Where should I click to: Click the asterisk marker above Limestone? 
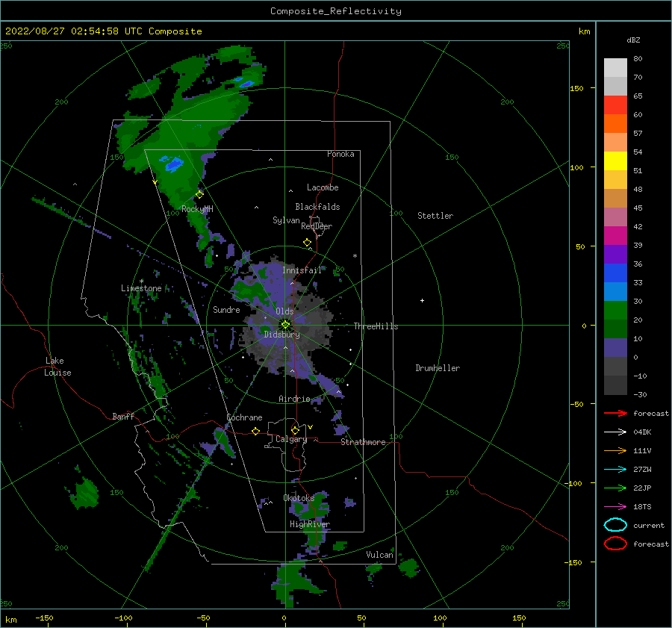[x=141, y=282]
